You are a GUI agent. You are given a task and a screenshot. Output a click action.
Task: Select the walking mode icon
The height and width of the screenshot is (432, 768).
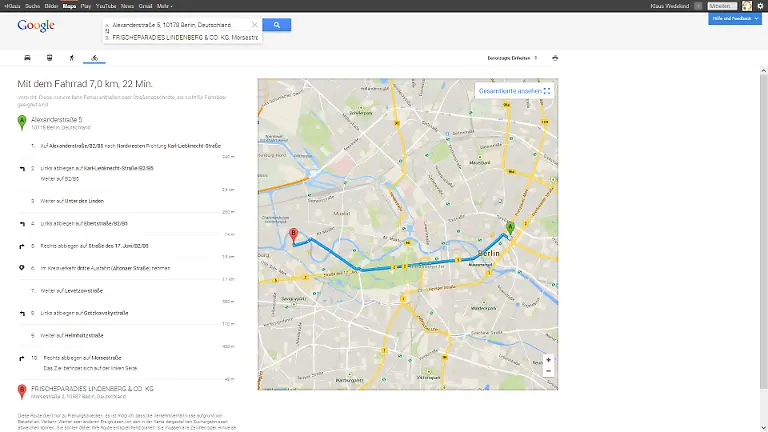(x=72, y=58)
